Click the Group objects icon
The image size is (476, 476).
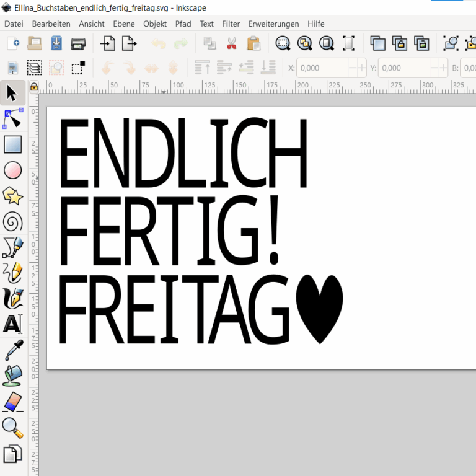coord(451,43)
